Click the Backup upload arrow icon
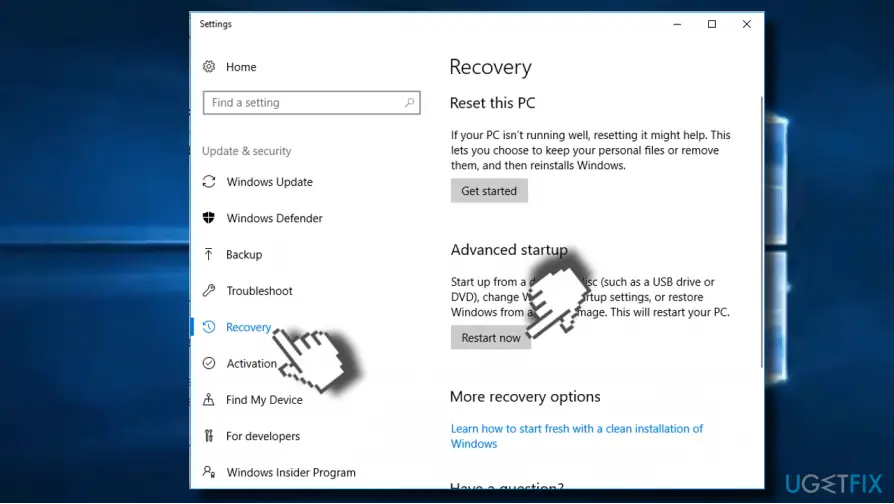This screenshot has height=504, width=894. coord(209,254)
